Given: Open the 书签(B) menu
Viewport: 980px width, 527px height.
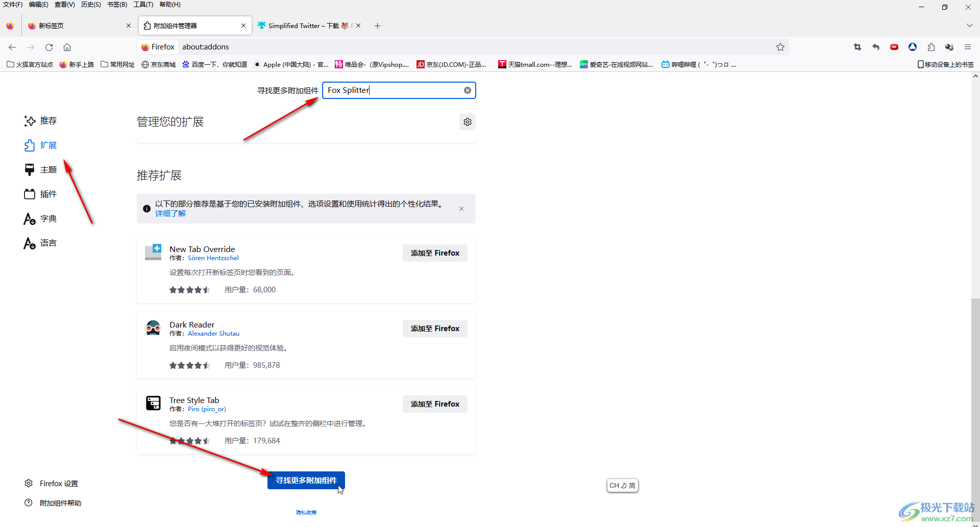Looking at the screenshot, I should click(117, 5).
